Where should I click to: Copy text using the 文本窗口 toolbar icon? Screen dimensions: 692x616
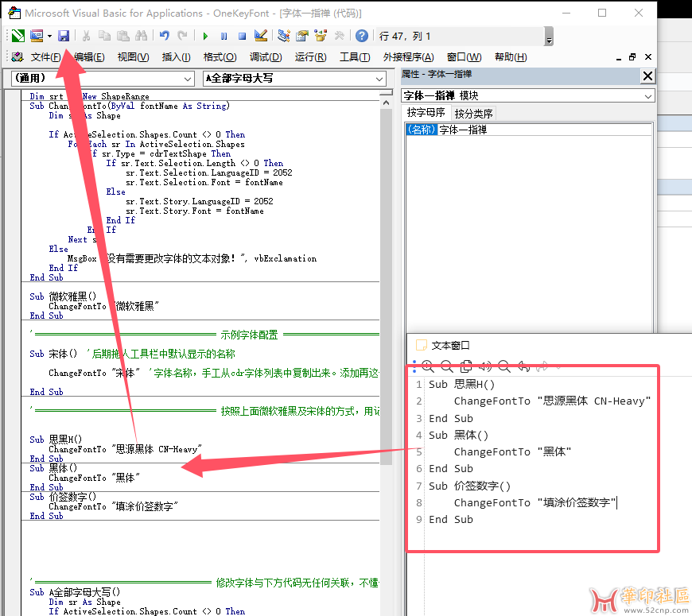466,366
